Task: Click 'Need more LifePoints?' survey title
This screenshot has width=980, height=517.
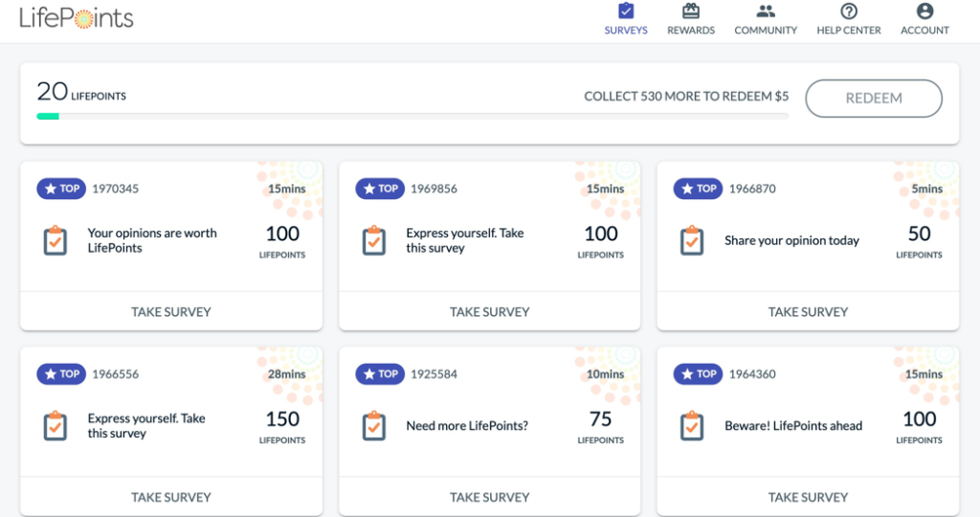Action: tap(467, 426)
